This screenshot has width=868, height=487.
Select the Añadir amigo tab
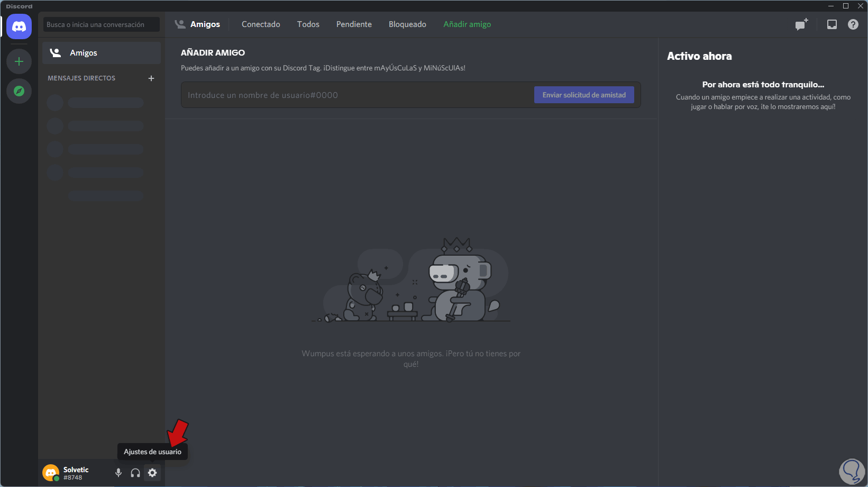pyautogui.click(x=467, y=24)
